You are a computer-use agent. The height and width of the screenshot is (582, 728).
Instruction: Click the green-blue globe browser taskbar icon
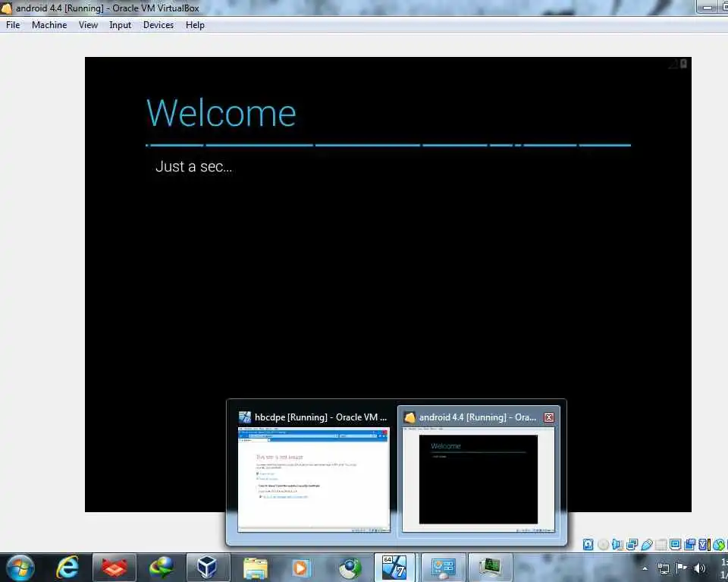tap(350, 568)
